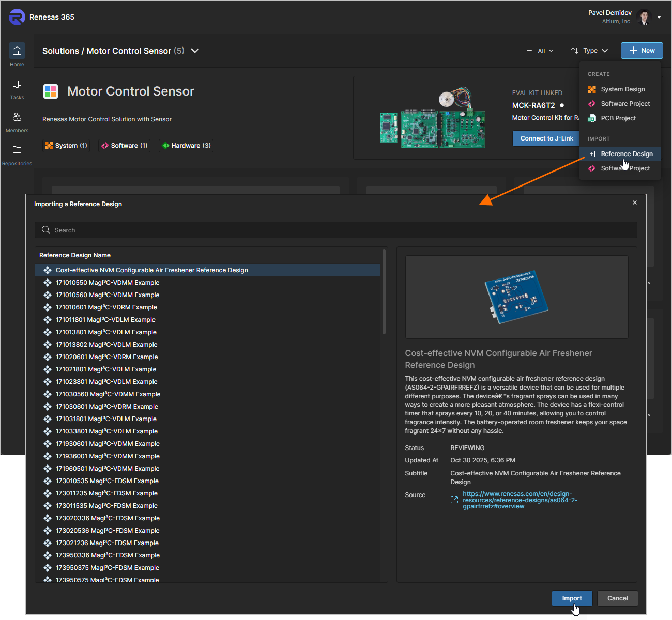Open the Type sort dropdown

pos(589,51)
